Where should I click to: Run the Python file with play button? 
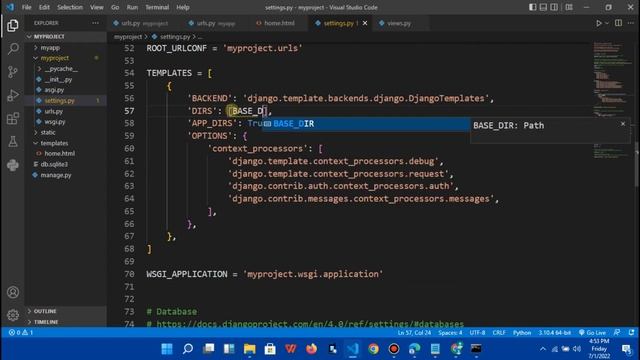pos(599,23)
